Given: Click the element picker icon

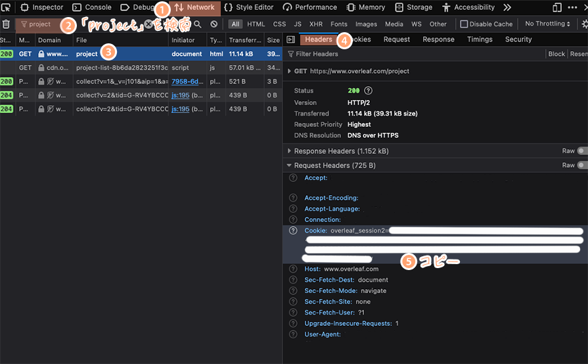Looking at the screenshot, I should click(x=6, y=7).
